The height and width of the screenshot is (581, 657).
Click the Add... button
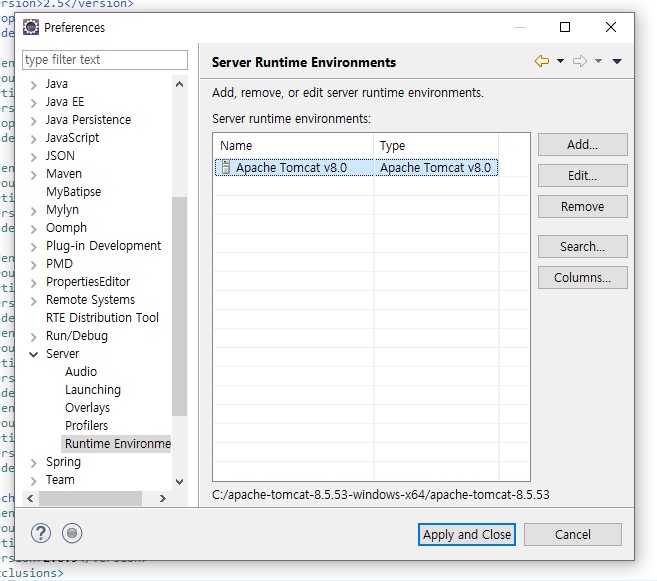pos(582,145)
